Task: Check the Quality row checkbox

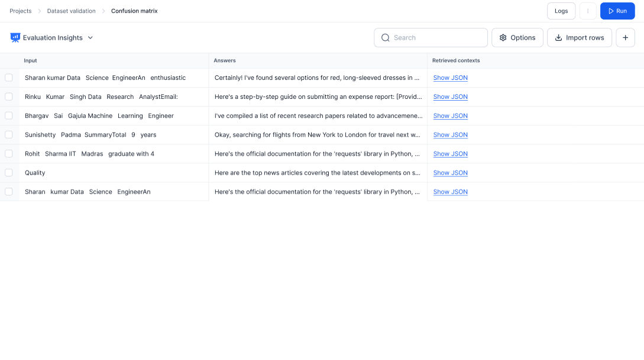Action: pos(9,173)
